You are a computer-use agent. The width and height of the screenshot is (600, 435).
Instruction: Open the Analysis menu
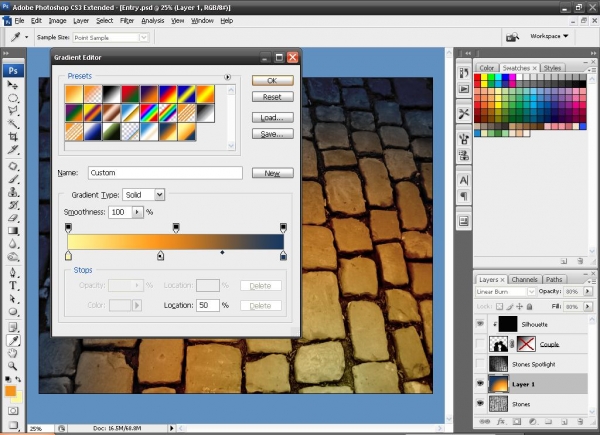(x=153, y=21)
